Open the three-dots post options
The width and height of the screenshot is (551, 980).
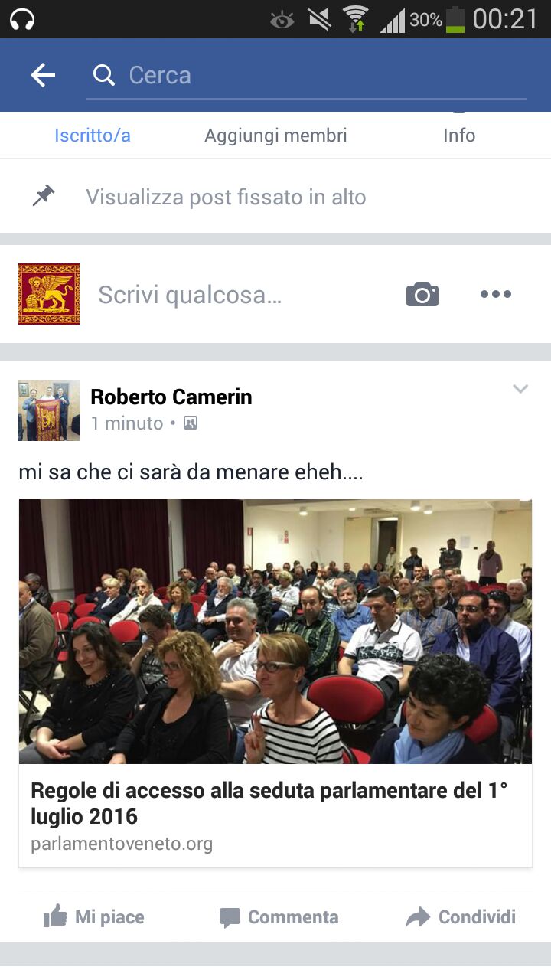click(496, 294)
